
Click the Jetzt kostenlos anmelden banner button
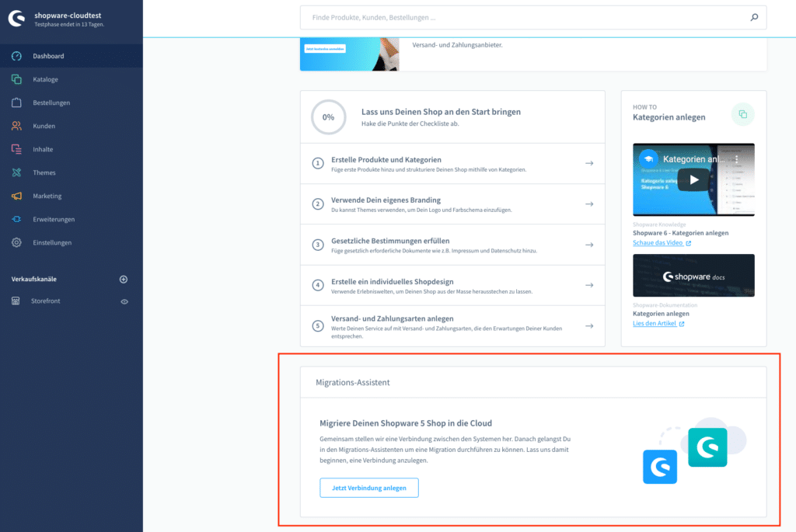(x=325, y=49)
